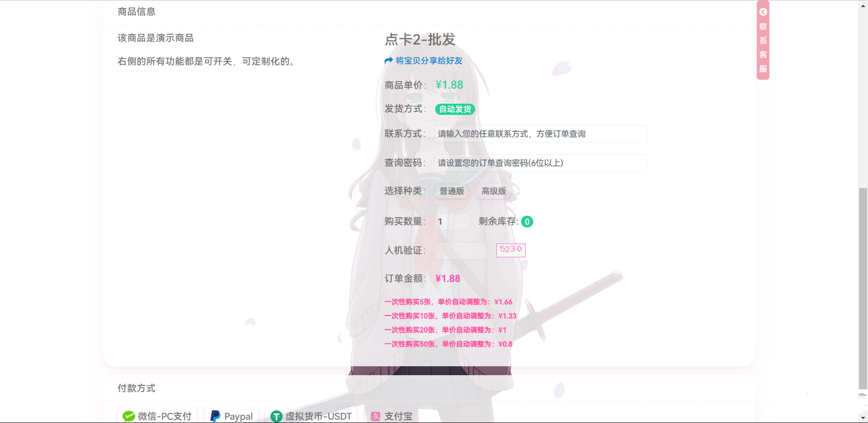The image size is (868, 423).
Task: Choose Paypal payment method
Action: coord(231,416)
